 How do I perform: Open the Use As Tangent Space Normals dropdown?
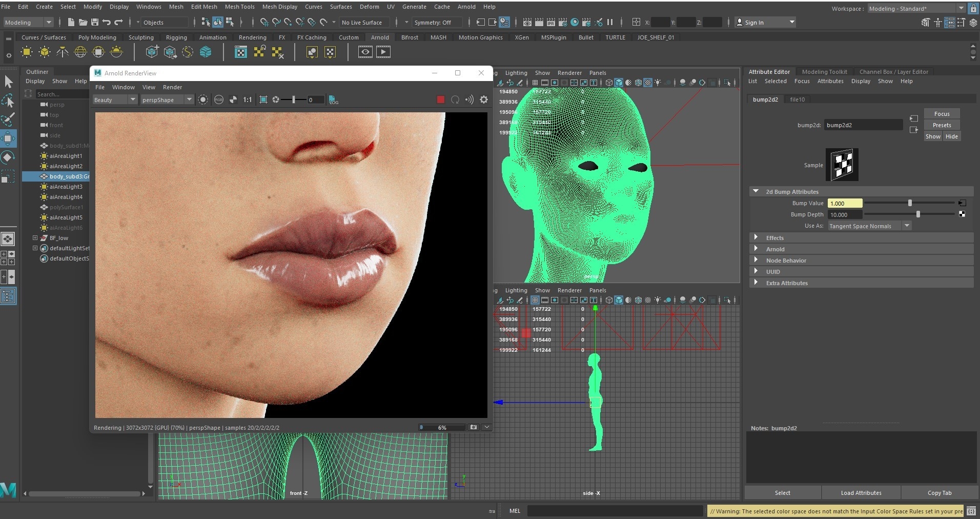(x=869, y=226)
